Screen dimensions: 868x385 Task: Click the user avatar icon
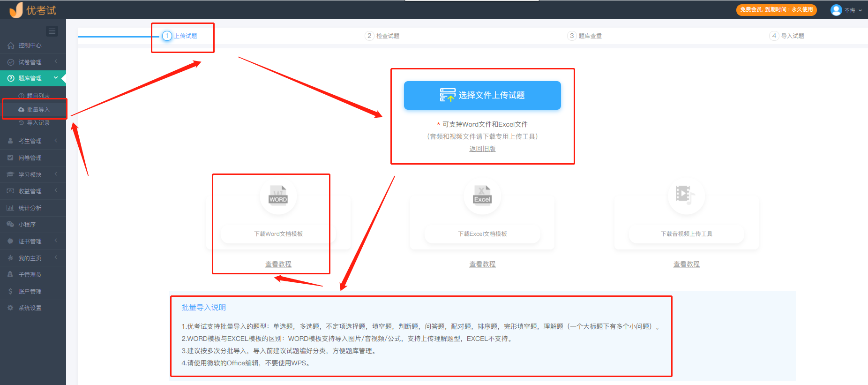coord(836,10)
